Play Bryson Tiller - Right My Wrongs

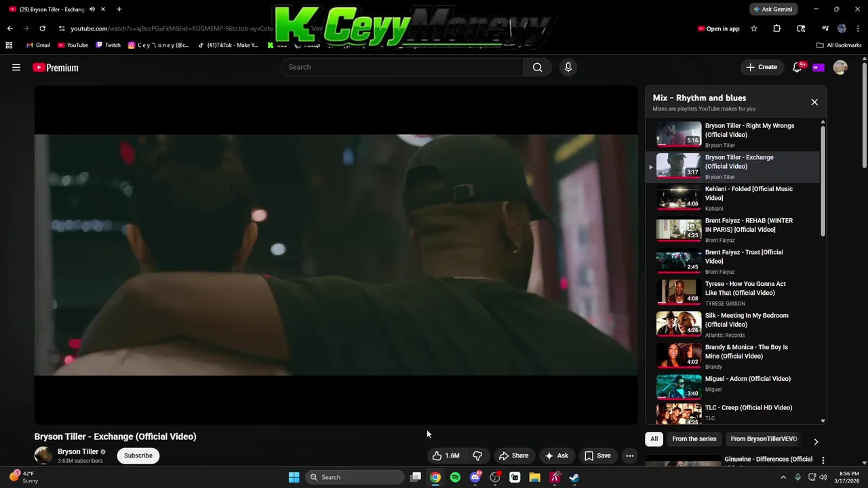tap(732, 135)
